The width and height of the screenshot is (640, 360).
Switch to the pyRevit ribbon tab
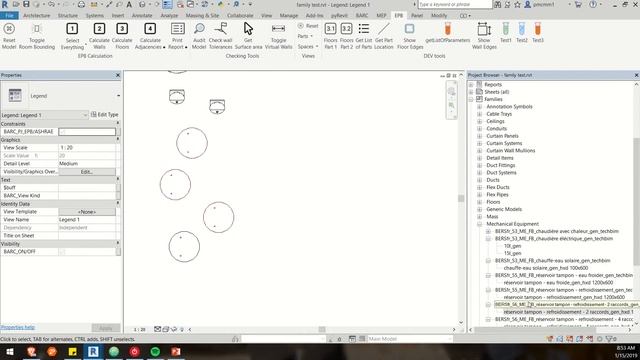click(x=339, y=16)
